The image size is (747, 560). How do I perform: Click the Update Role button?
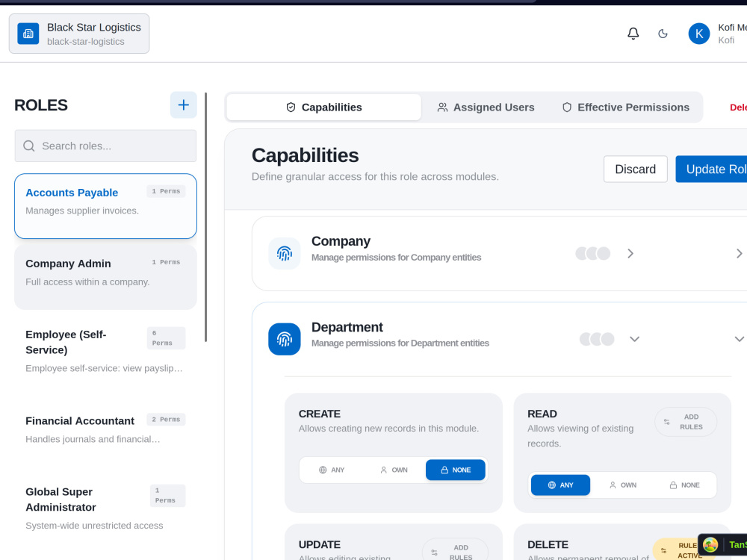point(711,169)
